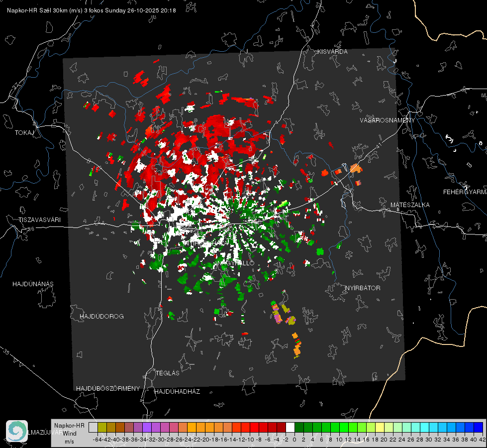Click road number 36 label near Tiszavasvári
Viewport: 487px width, 448px height.
[x=31, y=228]
